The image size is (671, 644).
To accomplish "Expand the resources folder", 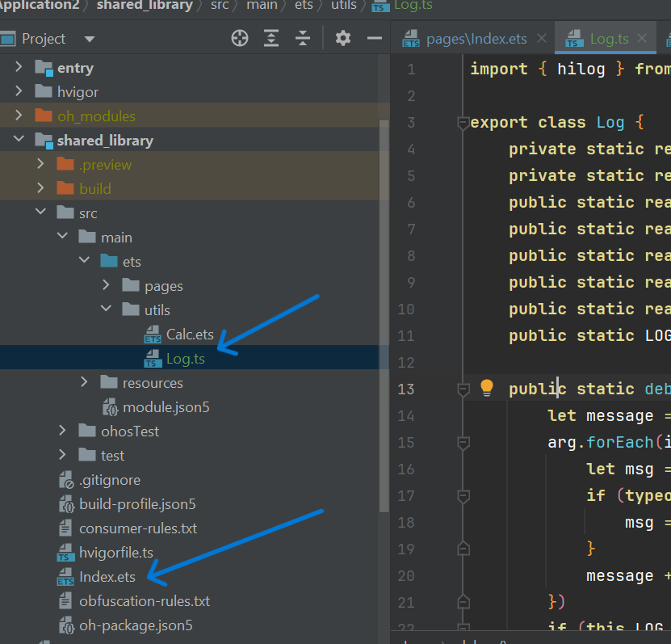I will click(85, 382).
